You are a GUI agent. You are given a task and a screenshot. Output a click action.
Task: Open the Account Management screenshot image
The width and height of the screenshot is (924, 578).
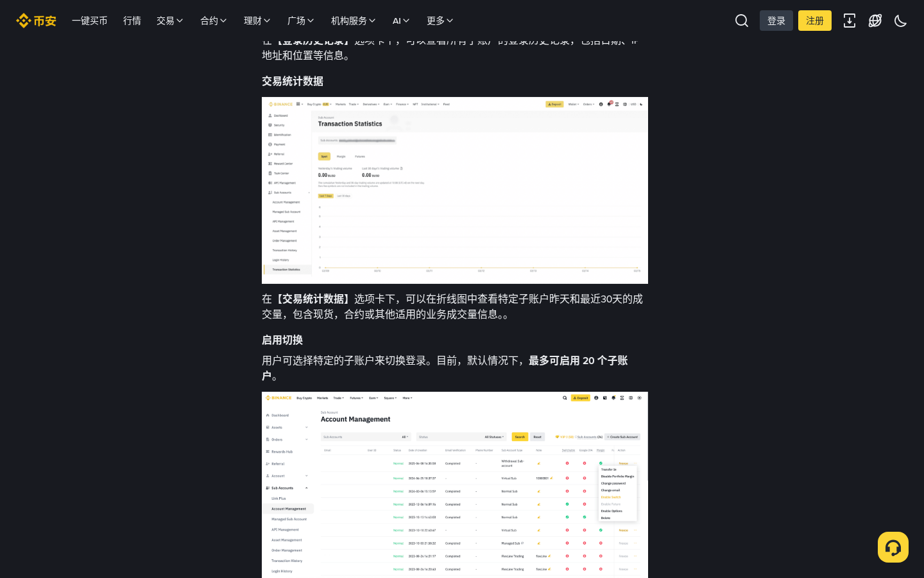click(455, 485)
